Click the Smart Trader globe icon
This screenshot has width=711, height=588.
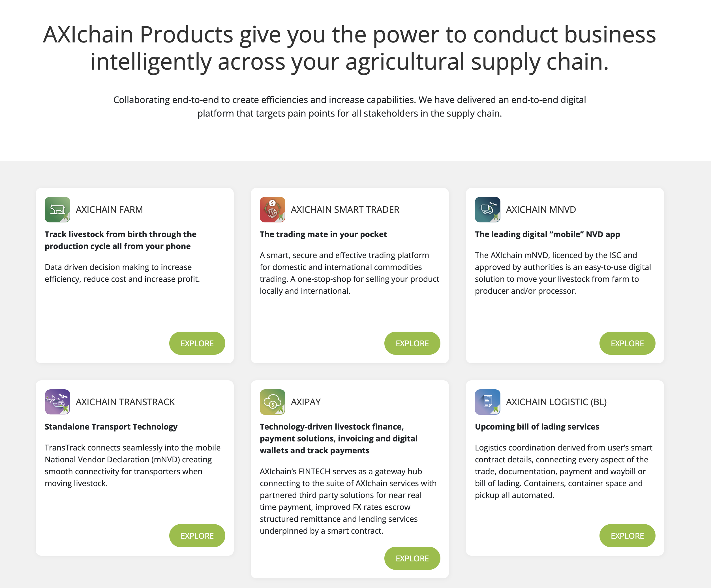click(x=272, y=210)
